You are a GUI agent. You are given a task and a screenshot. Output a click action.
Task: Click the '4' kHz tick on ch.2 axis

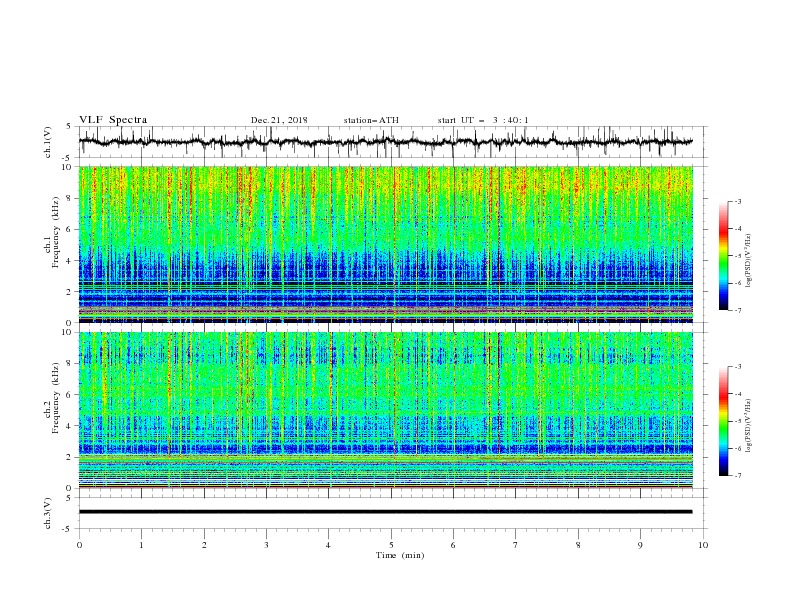pos(71,426)
